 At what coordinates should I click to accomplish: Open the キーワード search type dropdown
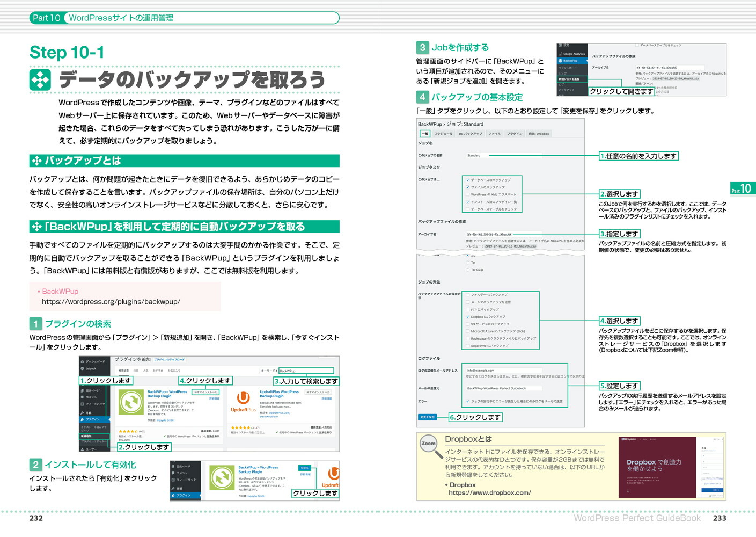[269, 371]
